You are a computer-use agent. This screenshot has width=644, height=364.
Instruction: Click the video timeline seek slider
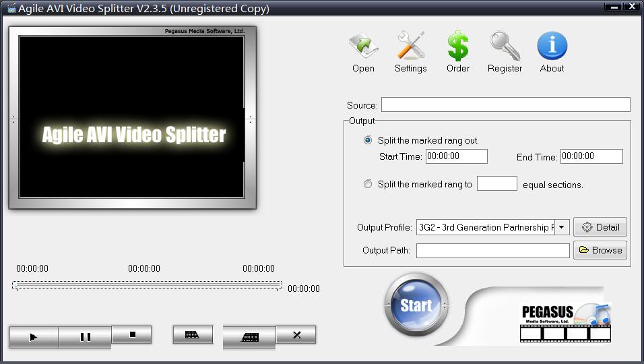pos(147,285)
